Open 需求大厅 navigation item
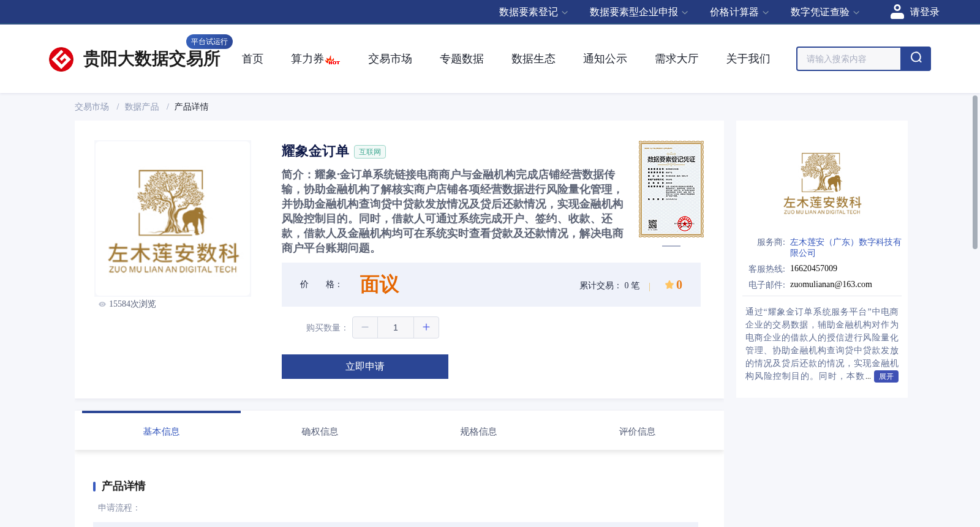 point(677,59)
